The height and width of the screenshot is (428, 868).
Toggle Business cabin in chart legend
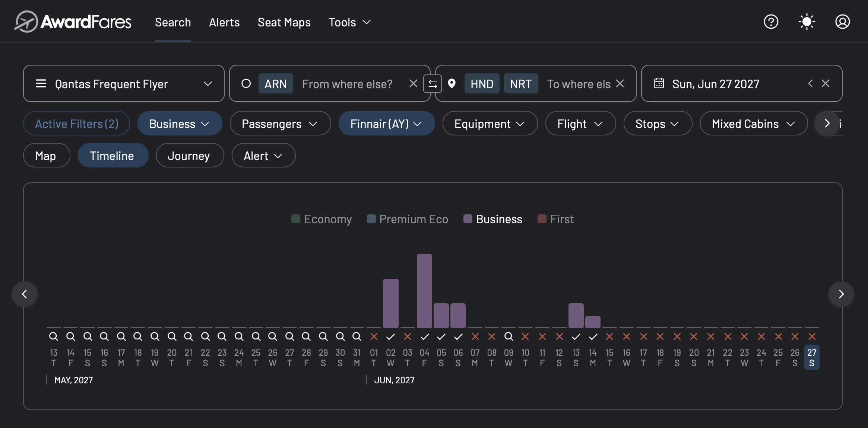[x=493, y=219]
